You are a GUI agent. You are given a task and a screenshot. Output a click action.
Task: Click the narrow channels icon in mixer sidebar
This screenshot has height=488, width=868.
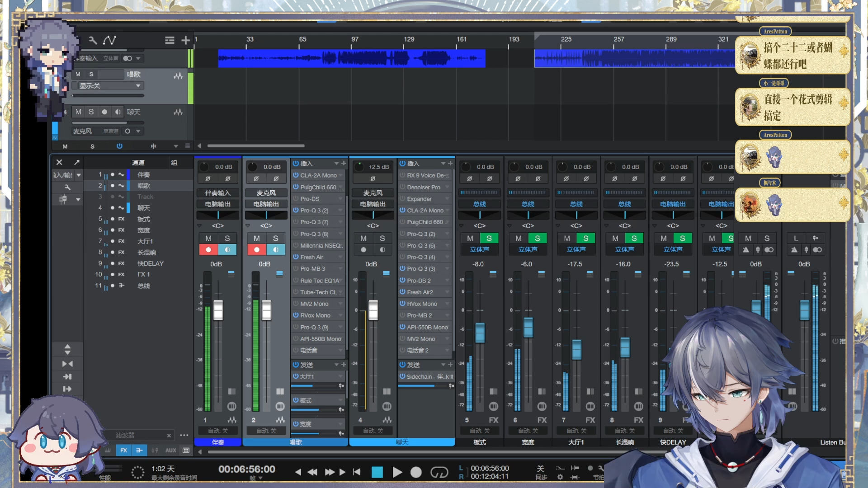point(67,364)
